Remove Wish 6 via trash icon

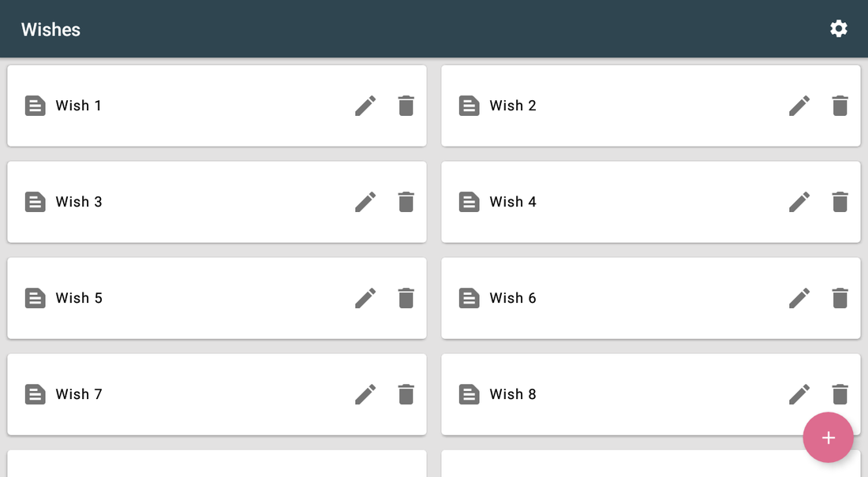pos(840,298)
